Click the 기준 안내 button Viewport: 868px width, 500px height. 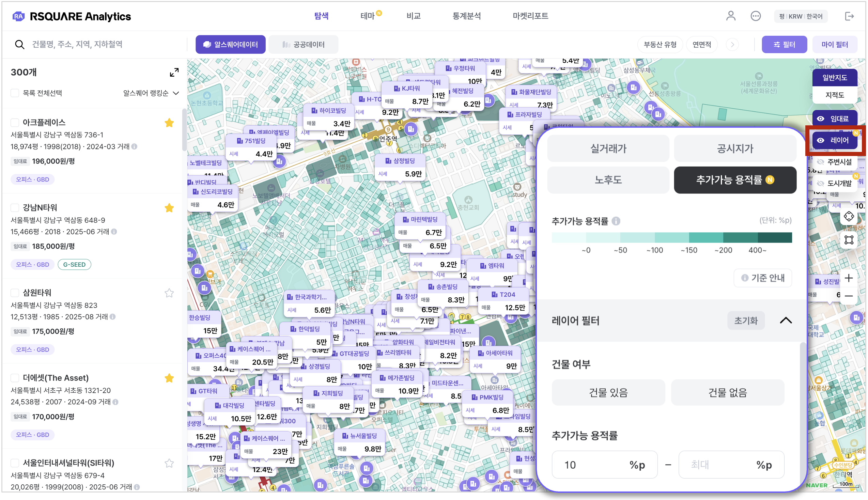762,278
